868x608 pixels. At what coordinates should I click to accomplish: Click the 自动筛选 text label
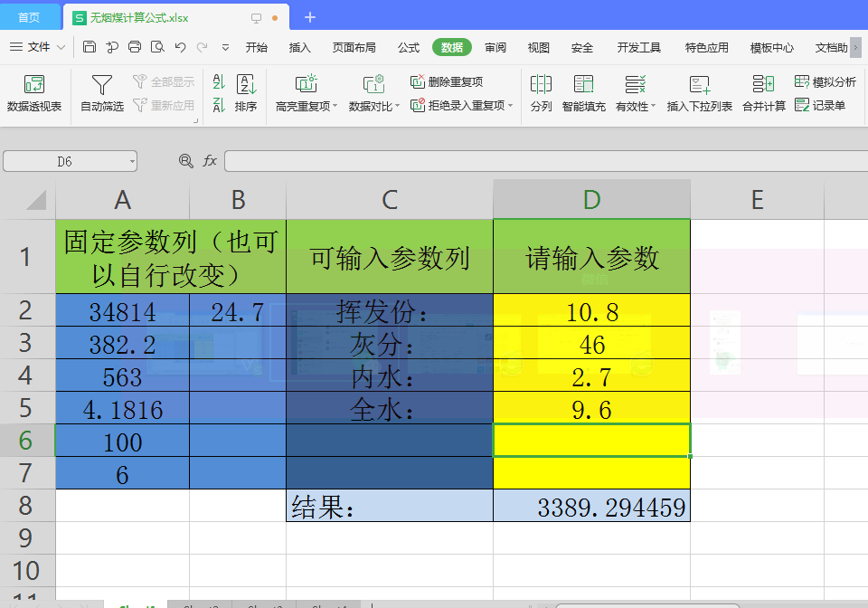(102, 106)
